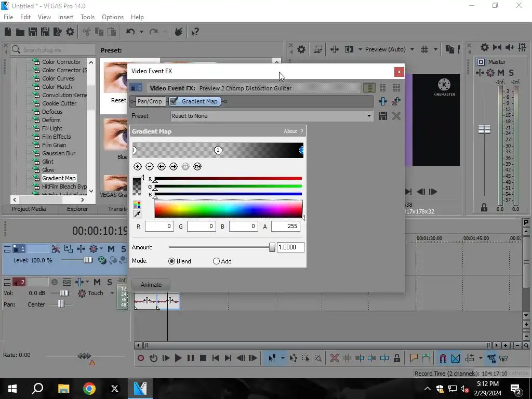Click the Amount slider handle
This screenshot has height=399, width=532.
(272, 247)
